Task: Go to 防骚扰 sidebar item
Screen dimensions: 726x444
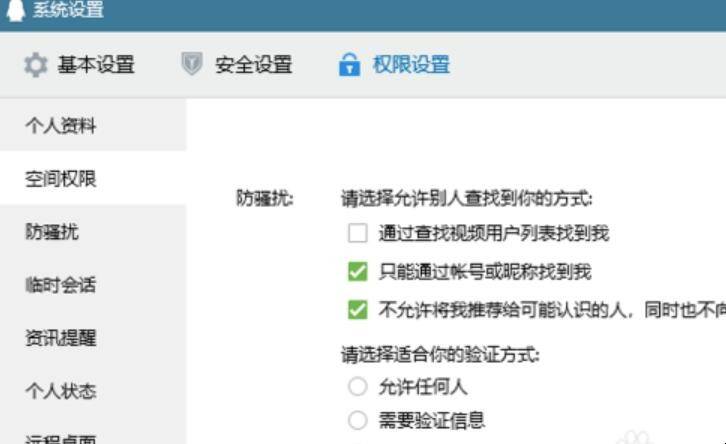Action: click(93, 231)
